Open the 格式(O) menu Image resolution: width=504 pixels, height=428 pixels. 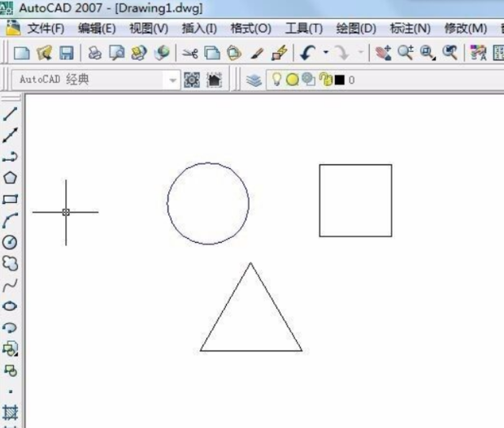coord(250,28)
